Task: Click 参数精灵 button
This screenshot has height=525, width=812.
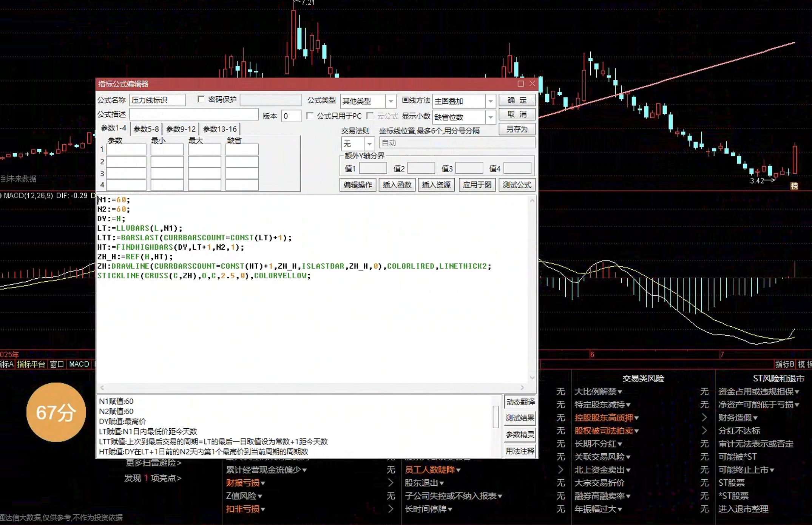Action: 520,435
